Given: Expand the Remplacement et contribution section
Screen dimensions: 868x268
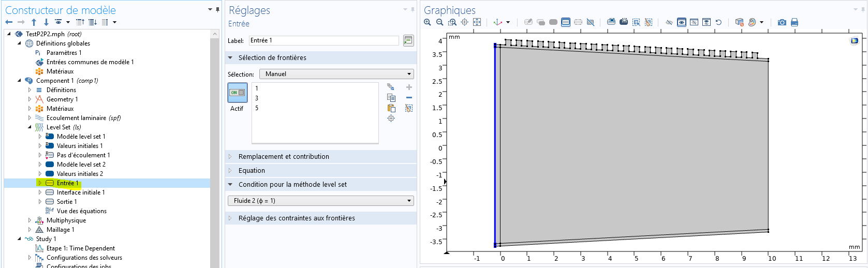Looking at the screenshot, I should point(284,157).
